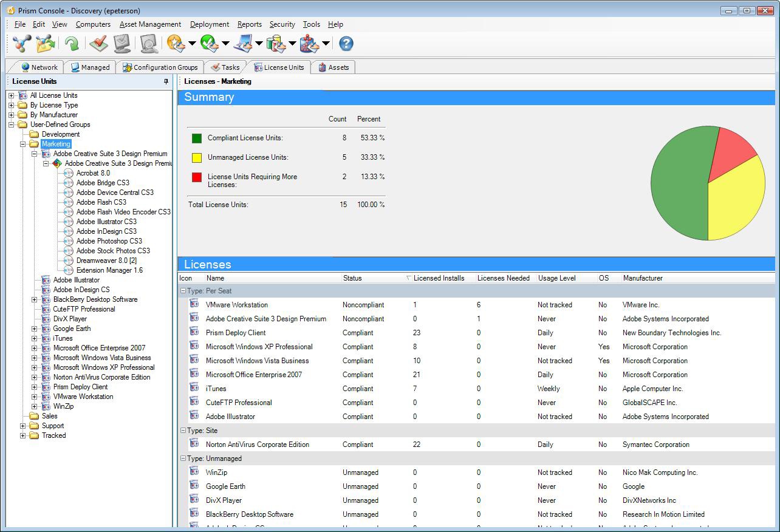Click the colored cylinders wizard toolbar icon
Screen dimensions: 780x532
(x=276, y=43)
